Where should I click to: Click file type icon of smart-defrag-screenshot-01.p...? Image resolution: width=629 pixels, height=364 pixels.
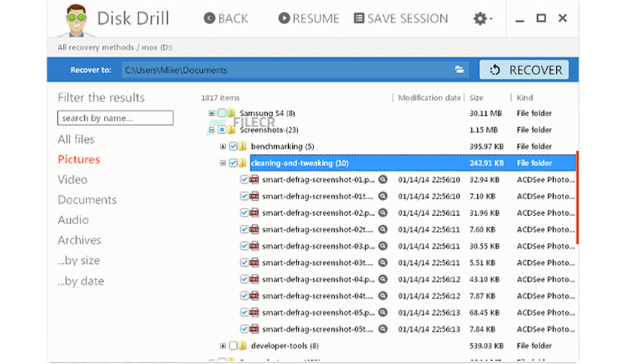(254, 180)
